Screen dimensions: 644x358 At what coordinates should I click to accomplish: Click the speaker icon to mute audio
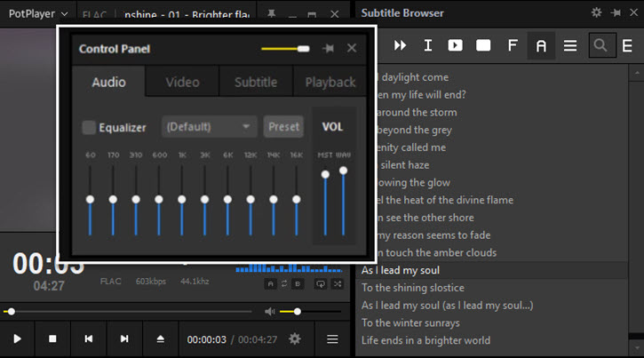tap(270, 312)
